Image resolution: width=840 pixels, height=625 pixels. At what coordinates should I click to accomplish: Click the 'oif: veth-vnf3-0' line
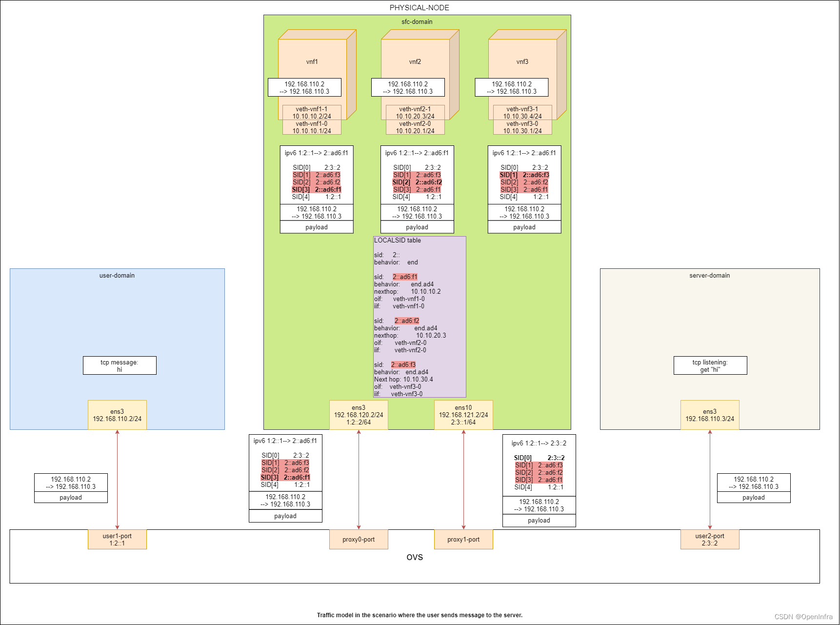[398, 387]
